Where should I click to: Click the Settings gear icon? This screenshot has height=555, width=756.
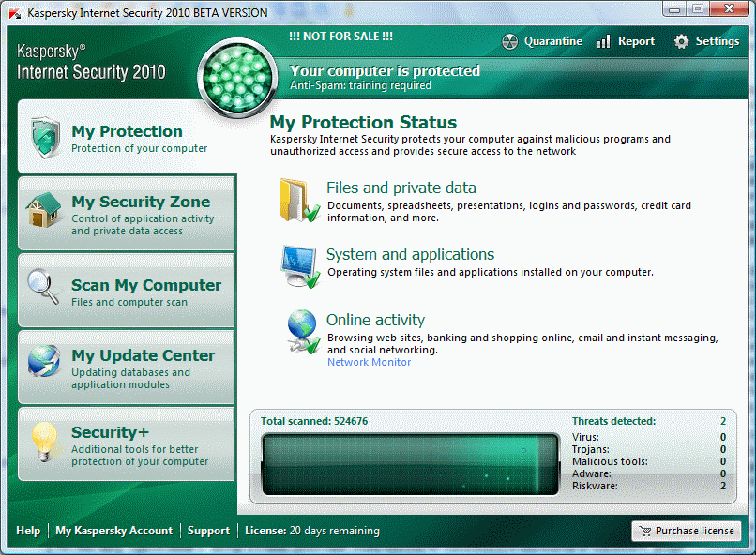click(681, 41)
